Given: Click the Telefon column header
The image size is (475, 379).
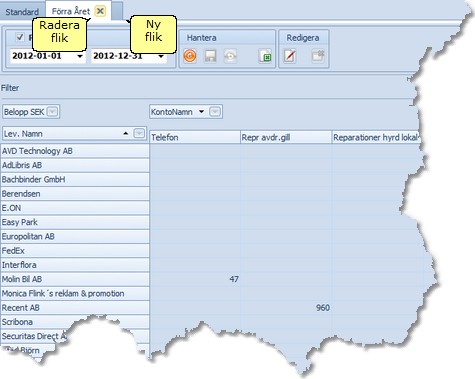Looking at the screenshot, I should (195, 137).
